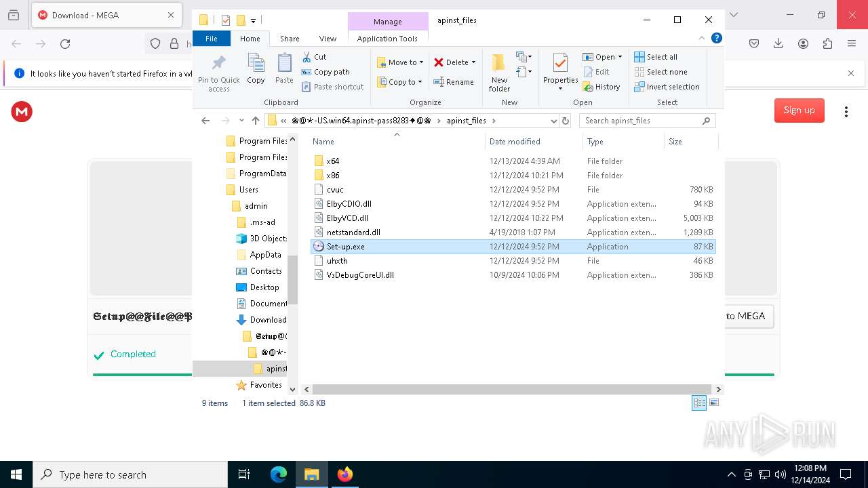This screenshot has height=488, width=868.
Task: Switch to Details view layout icon
Action: [699, 403]
